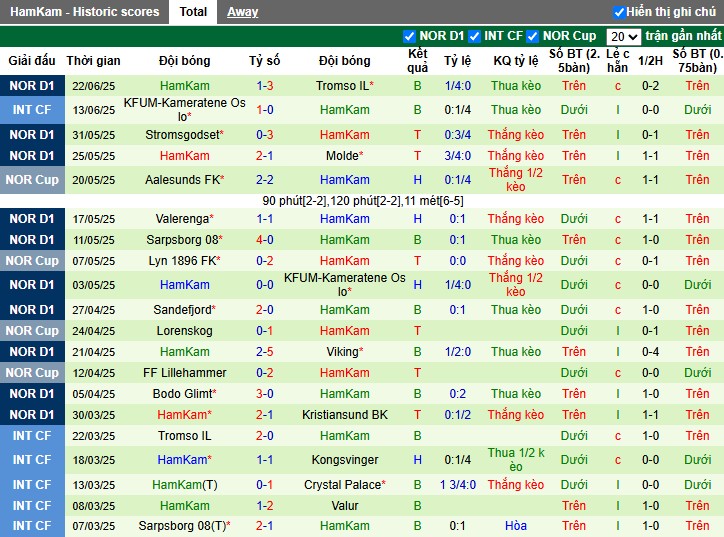This screenshot has width=724, height=537.
Task: Click Lorenskog team name
Action: tap(184, 331)
